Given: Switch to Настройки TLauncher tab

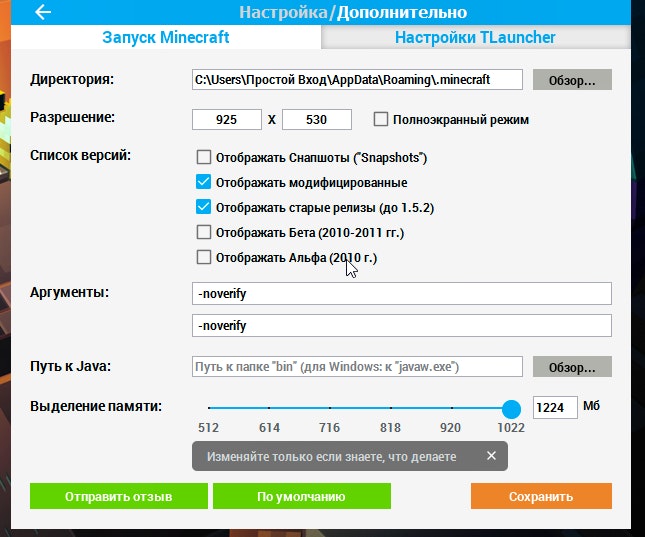Looking at the screenshot, I should point(475,37).
